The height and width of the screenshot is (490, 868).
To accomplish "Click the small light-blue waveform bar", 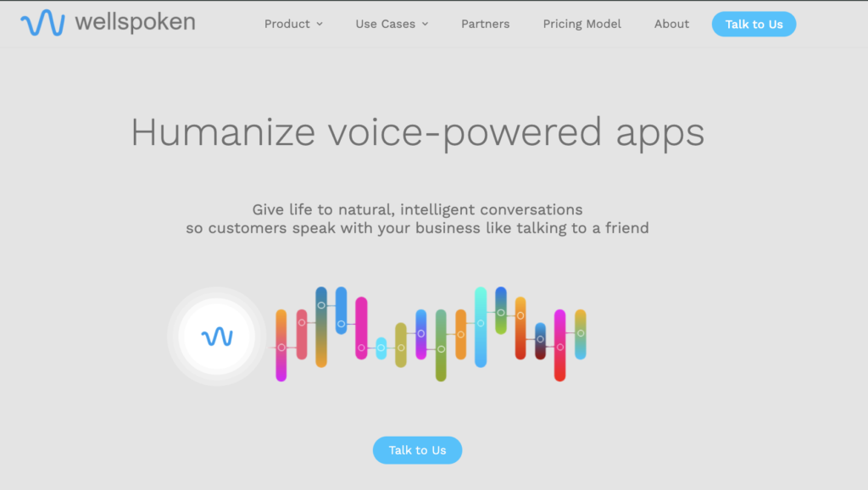I will coord(381,348).
